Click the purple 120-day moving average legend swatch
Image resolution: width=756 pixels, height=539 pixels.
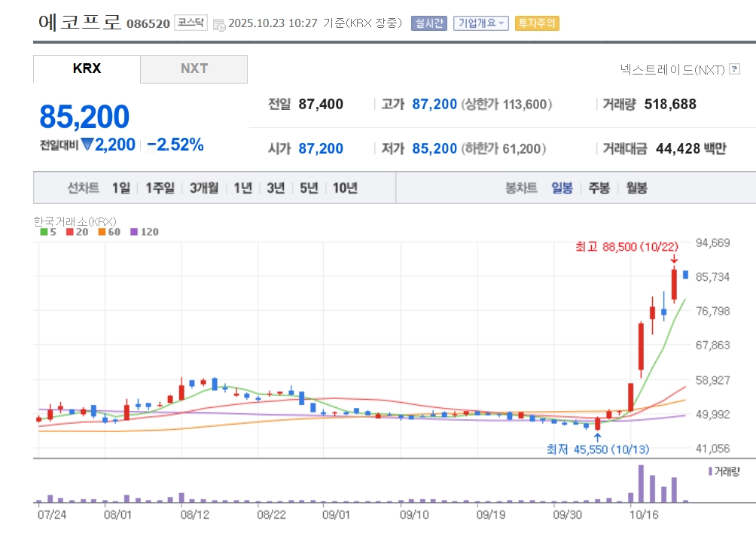click(135, 232)
